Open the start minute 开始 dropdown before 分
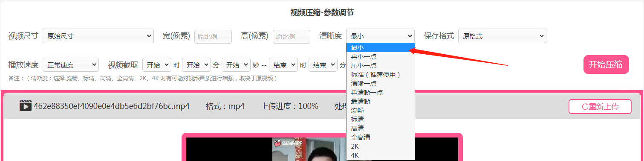Image resolution: width=644 pixels, height=161 pixels. pos(196,65)
